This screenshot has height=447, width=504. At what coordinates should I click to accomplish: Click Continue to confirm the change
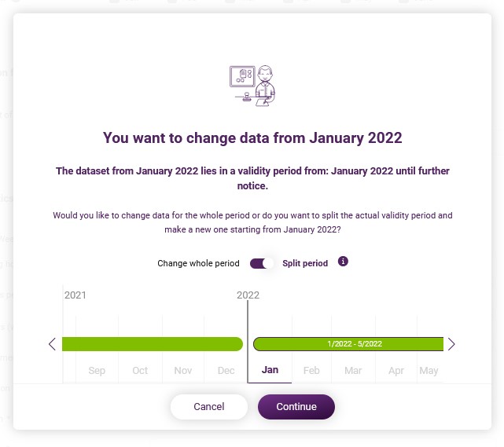(x=296, y=406)
